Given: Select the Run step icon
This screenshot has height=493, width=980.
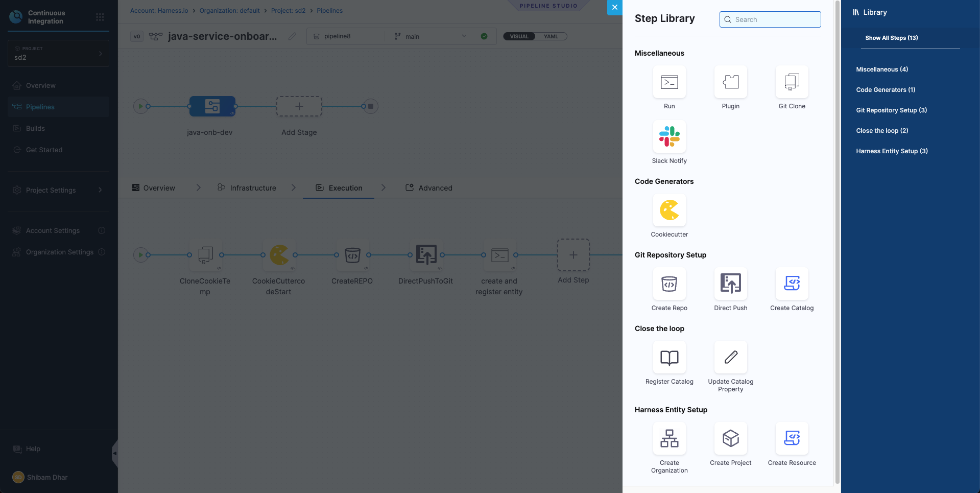Looking at the screenshot, I should point(669,82).
